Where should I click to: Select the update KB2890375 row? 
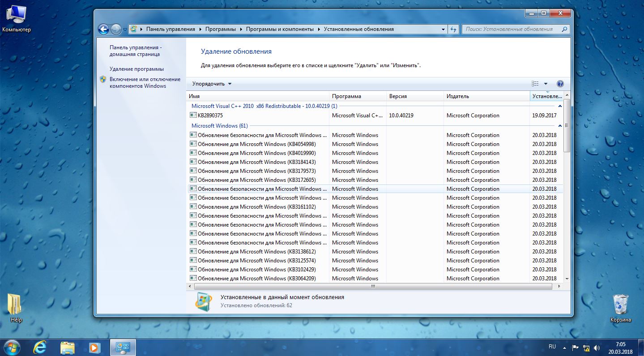pos(210,116)
